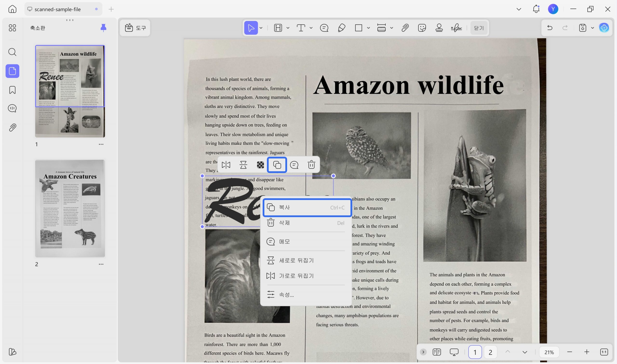Select the pencil drawing tool in toolbar
Screen dimensions: 617x364
341,28
